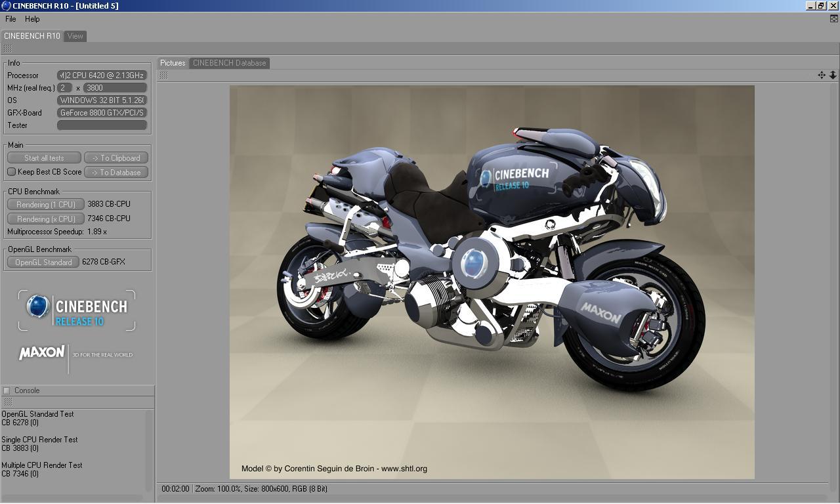Click the console panel grip handle icon

pos(8,402)
